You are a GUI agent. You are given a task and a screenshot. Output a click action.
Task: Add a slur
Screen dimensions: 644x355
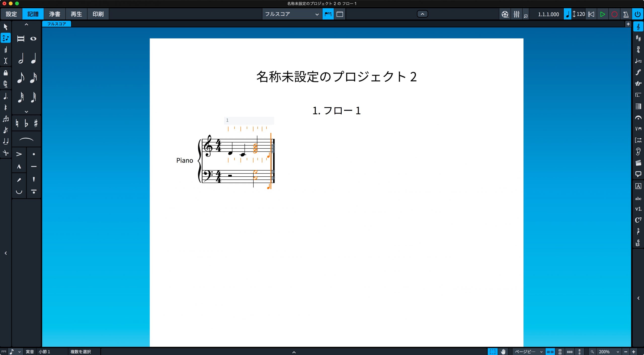tap(26, 139)
